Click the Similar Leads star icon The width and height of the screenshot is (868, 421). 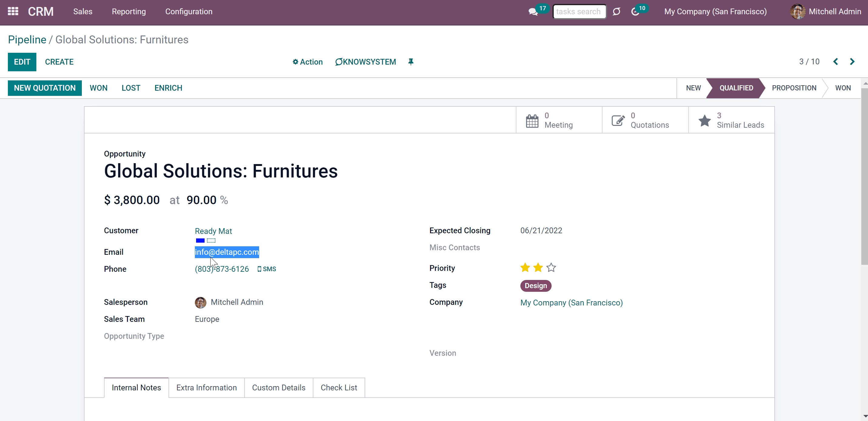click(705, 120)
